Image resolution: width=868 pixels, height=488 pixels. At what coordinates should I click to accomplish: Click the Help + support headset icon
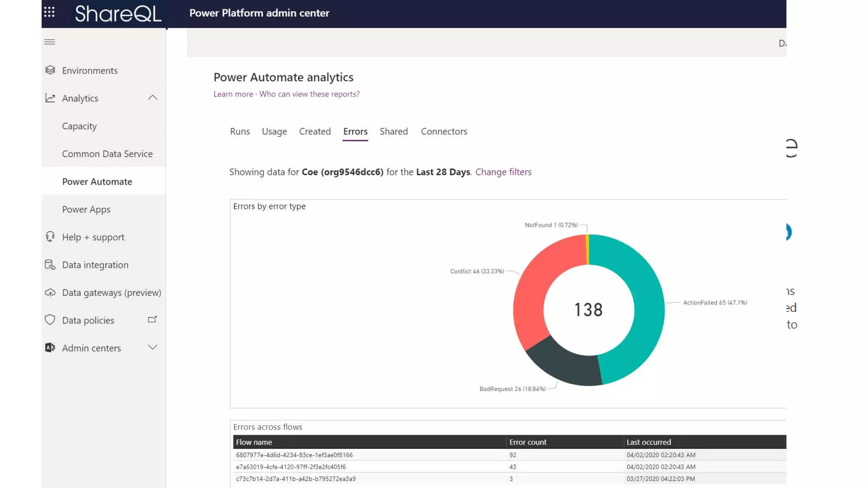tap(50, 237)
